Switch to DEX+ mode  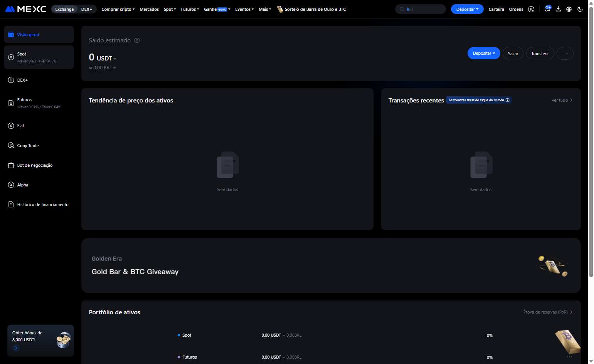click(87, 9)
